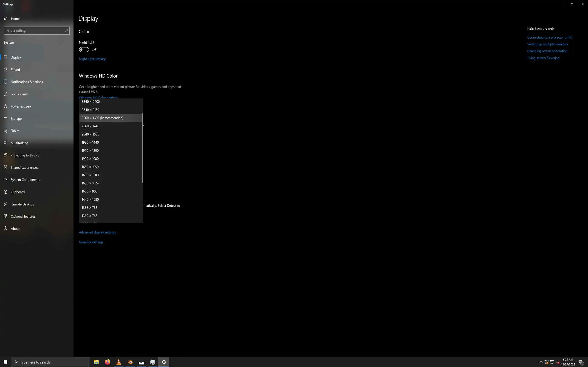
Task: Open Advanced display settings link
Action: coord(97,232)
